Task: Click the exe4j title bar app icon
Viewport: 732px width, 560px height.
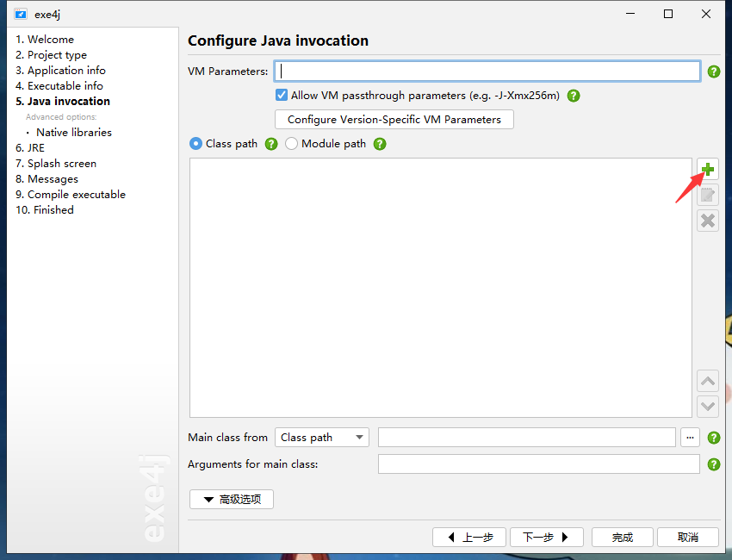Action: pos(21,14)
